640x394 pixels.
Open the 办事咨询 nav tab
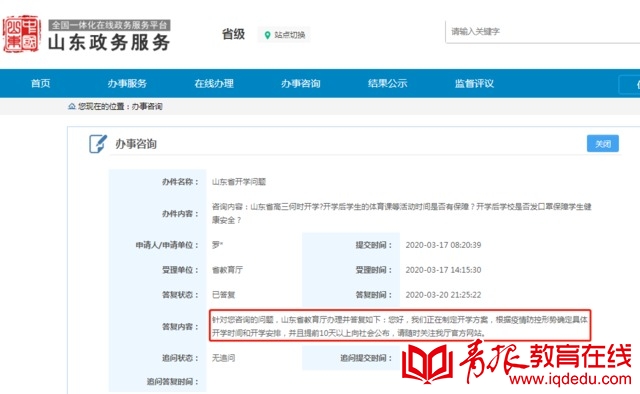pos(300,83)
